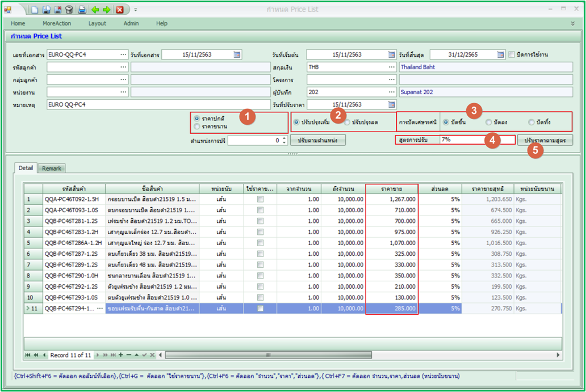The image size is (586, 392).
Task: Click the New document icon in the toolbar
Action: 35,10
